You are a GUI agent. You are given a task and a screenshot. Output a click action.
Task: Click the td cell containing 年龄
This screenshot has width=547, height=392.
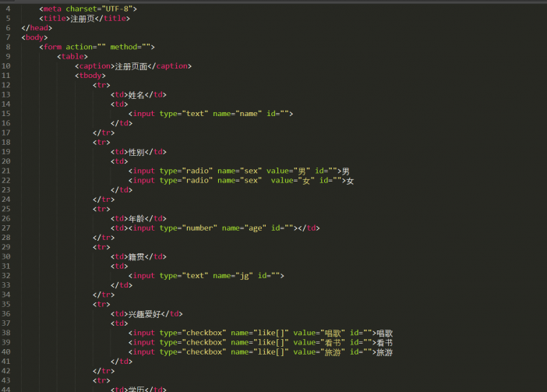139,219
